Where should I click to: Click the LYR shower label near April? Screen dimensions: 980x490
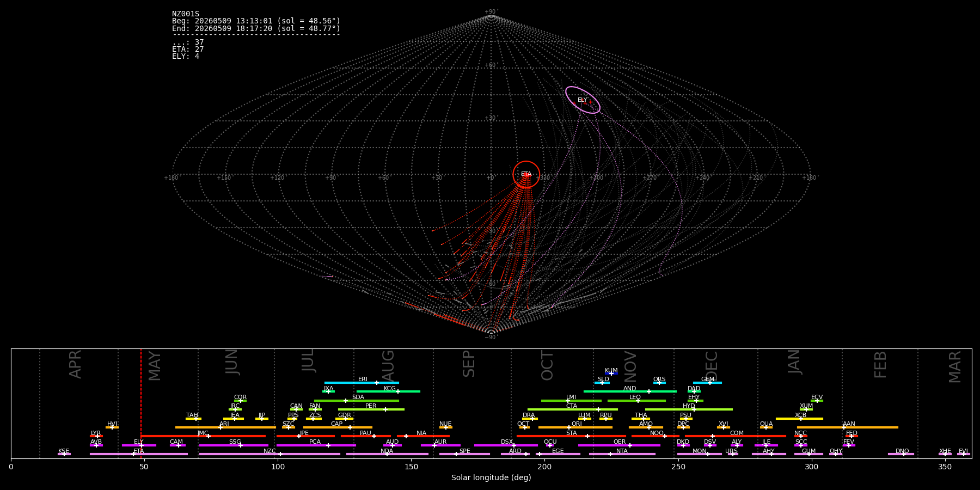[96, 433]
